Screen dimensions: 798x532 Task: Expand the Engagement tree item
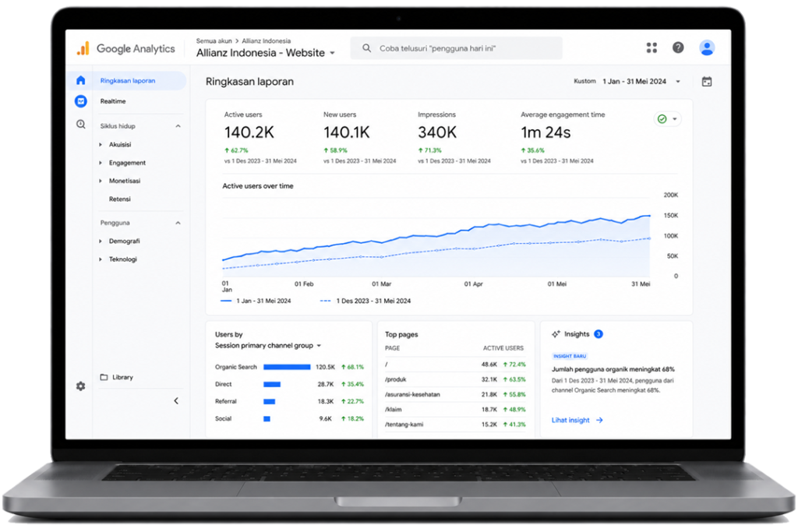pyautogui.click(x=101, y=163)
